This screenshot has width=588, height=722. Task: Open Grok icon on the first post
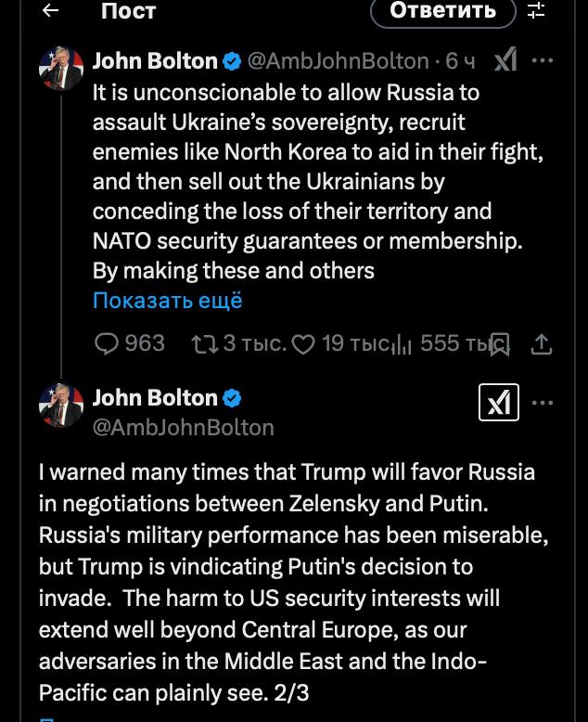pos(505,61)
